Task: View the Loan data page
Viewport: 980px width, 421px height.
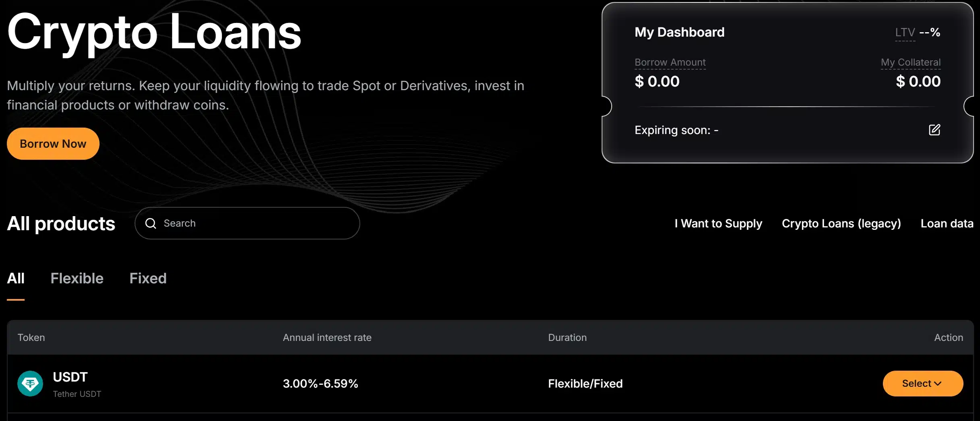Action: 947,223
